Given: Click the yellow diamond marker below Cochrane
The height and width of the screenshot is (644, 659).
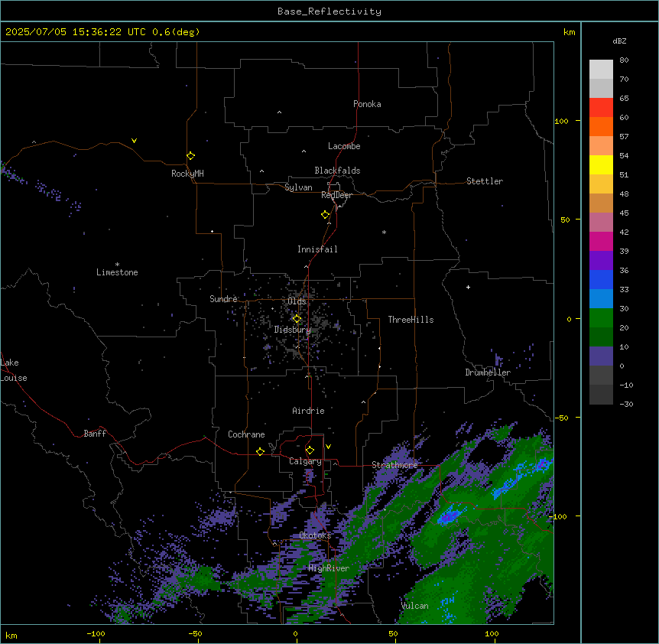Looking at the screenshot, I should click(260, 451).
